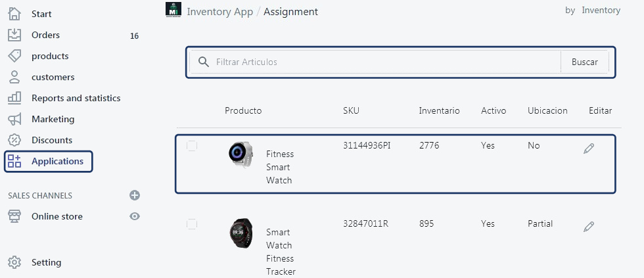644x278 pixels.
Task: Click the Marketing megaphone icon
Action: pos(14,119)
